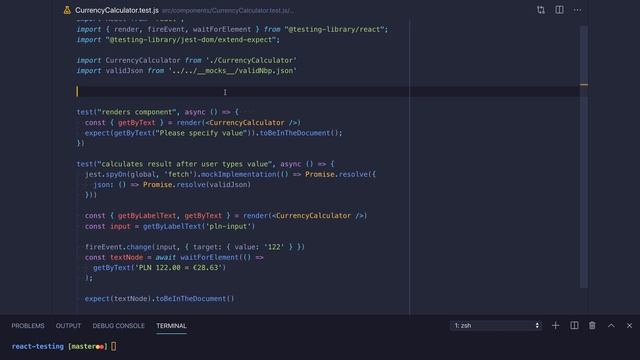Click 'validJson' identifier in import line
This screenshot has height=360, width=640.
click(x=124, y=71)
